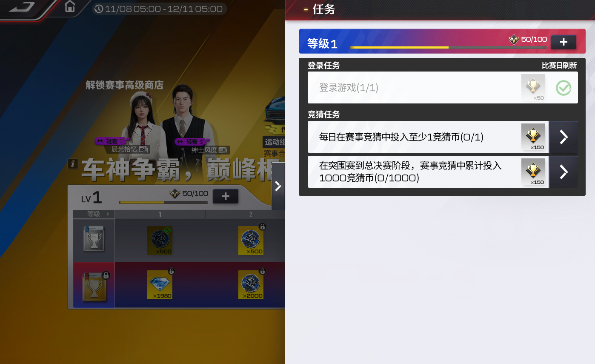Select the 登录游戏(1/1) task row
Viewport: 595px width, 364px height.
click(x=443, y=88)
